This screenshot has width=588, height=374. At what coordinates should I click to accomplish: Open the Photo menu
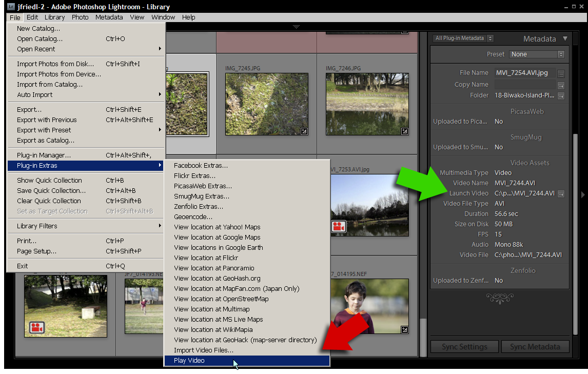(x=80, y=17)
